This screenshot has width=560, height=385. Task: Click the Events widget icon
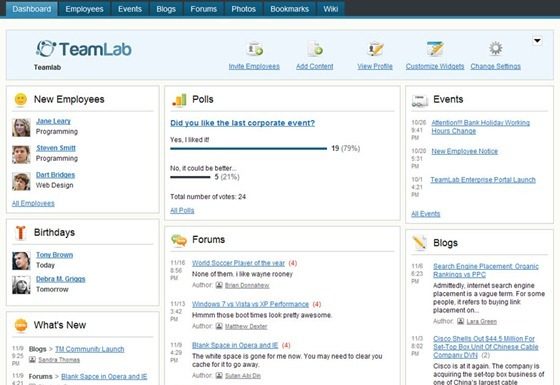pyautogui.click(x=420, y=100)
